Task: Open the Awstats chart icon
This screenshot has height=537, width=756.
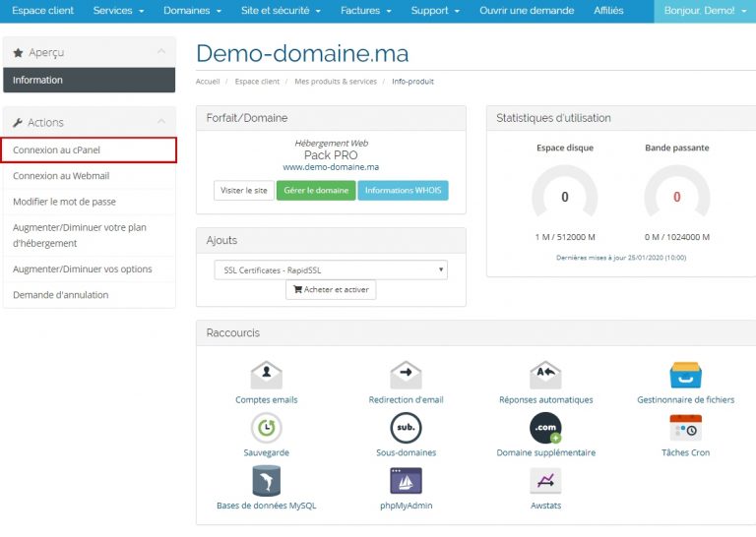Action: point(545,481)
